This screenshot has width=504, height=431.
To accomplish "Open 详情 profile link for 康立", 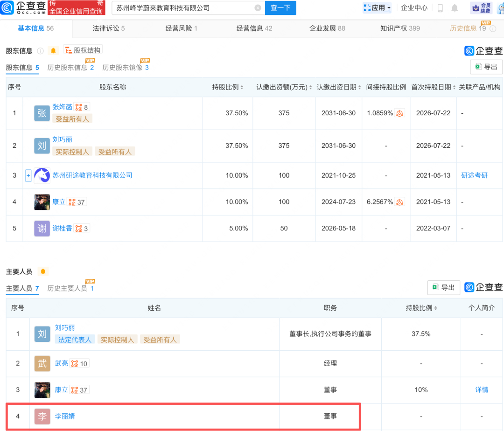I will click(482, 390).
